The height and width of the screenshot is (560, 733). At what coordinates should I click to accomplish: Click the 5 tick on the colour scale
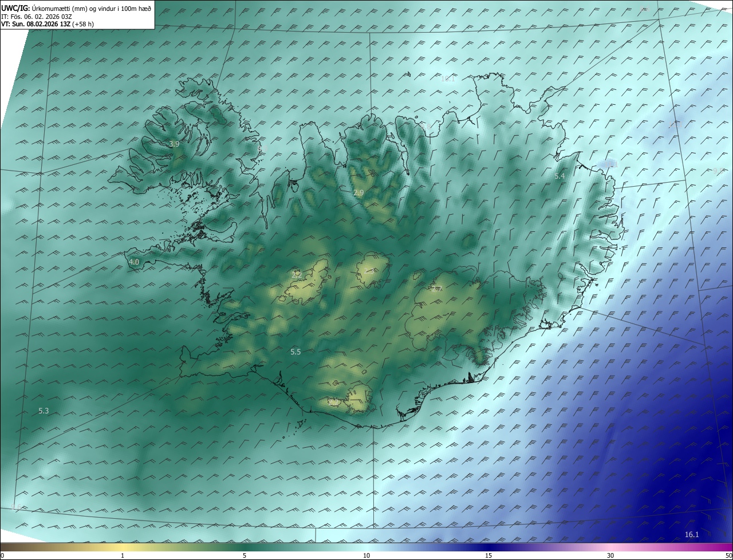pyautogui.click(x=245, y=555)
